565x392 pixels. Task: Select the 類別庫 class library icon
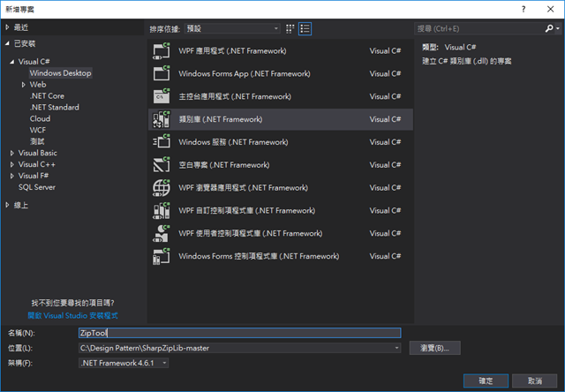point(161,119)
